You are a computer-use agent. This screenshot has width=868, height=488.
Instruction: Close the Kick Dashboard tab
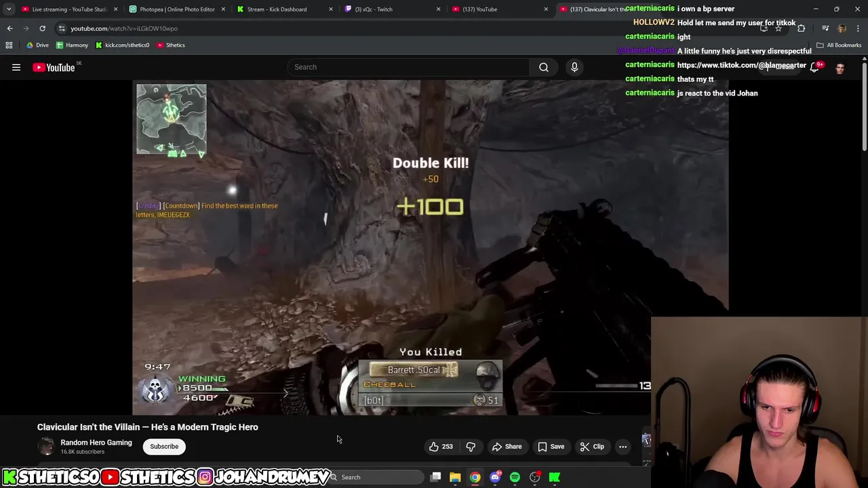click(331, 9)
